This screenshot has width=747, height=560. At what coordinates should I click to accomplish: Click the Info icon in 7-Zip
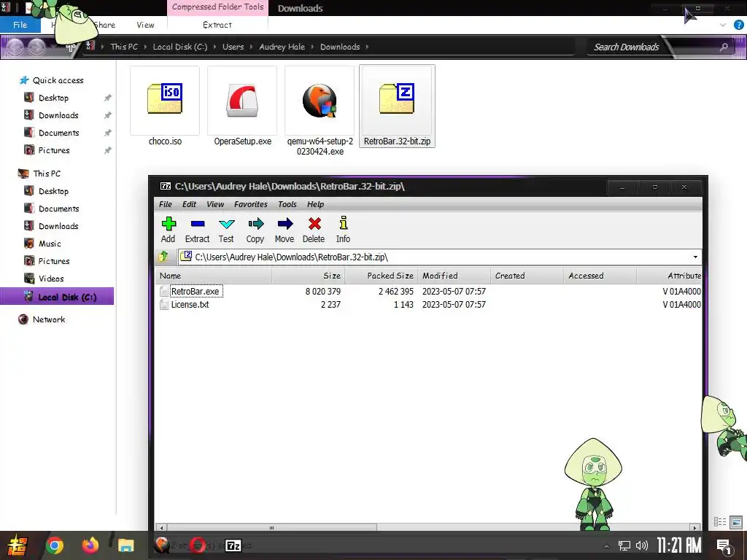(x=344, y=223)
